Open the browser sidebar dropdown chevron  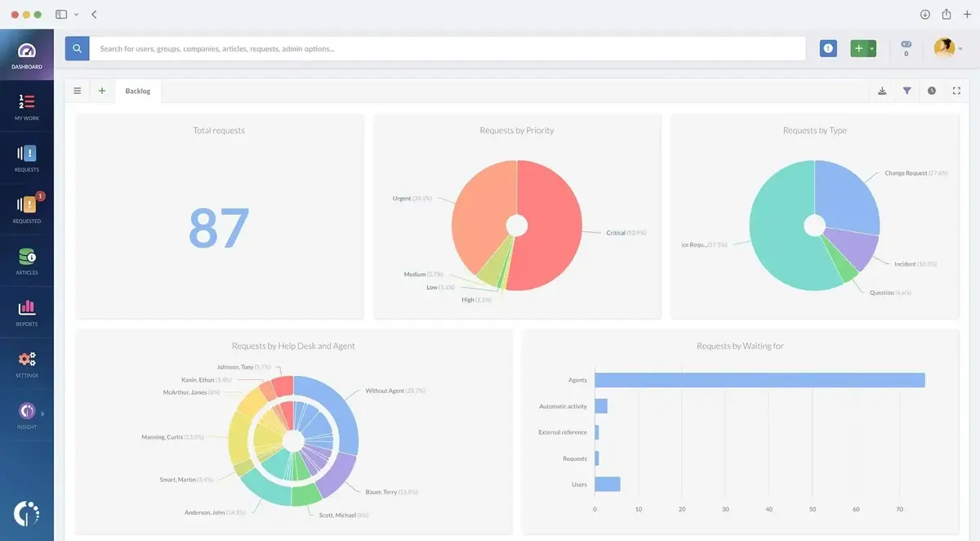click(x=76, y=15)
